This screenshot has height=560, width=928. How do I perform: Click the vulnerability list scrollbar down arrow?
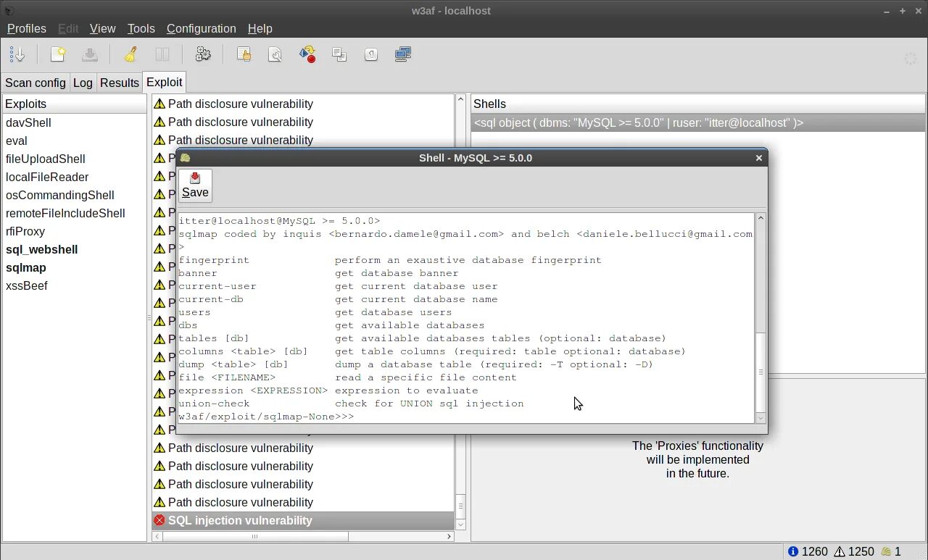click(x=460, y=525)
